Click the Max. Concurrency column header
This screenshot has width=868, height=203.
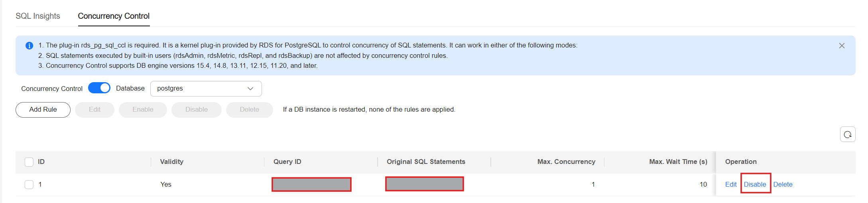[566, 162]
